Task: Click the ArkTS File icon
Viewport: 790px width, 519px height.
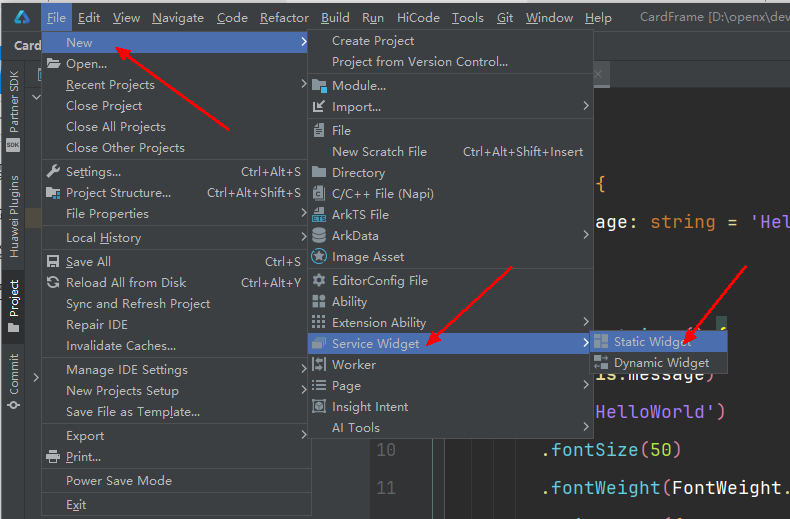Action: 319,214
